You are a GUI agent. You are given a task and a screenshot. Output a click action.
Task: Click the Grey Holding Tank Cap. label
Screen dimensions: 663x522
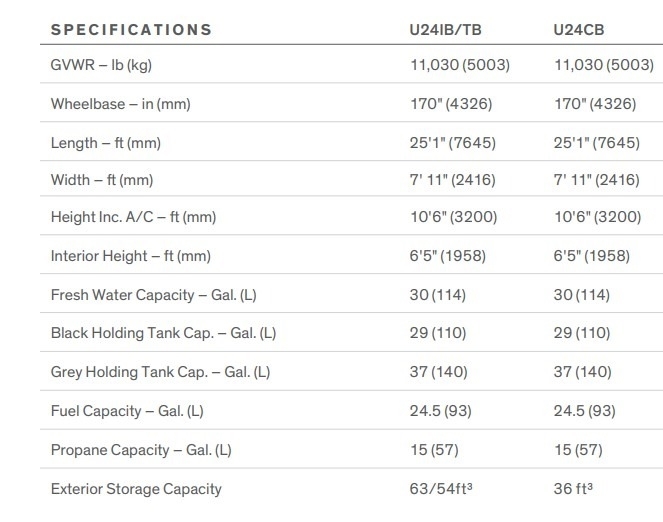[x=160, y=372]
